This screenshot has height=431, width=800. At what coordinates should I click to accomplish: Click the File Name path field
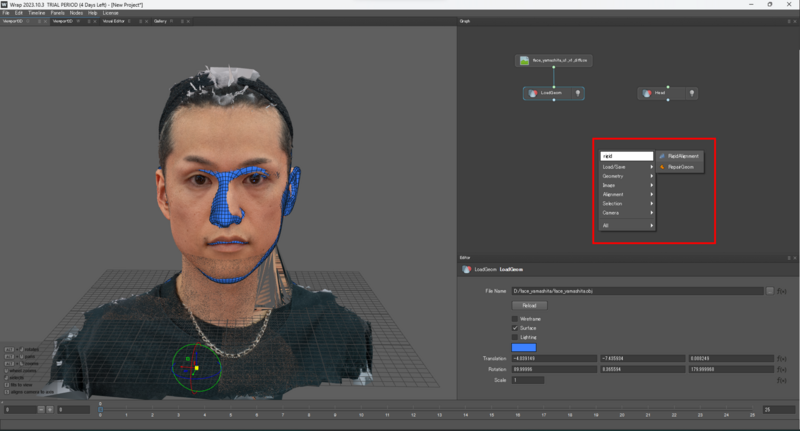pos(637,291)
